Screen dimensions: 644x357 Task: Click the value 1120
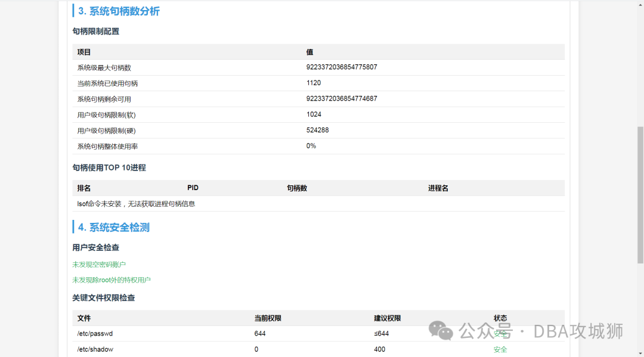(x=314, y=83)
